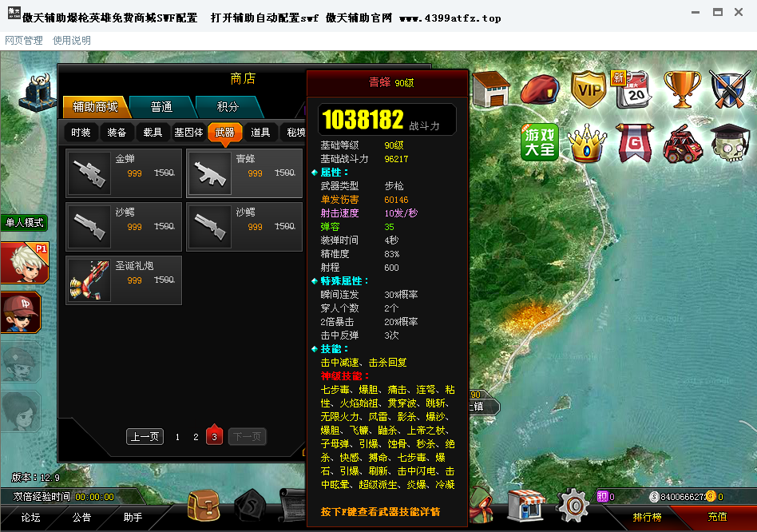757x532 pixels.
Task: Select the greyed-out girl portrait
Action: pos(20,412)
